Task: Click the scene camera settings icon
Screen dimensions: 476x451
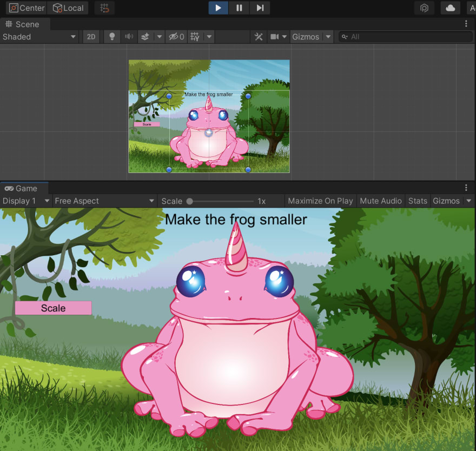Action: tap(274, 37)
